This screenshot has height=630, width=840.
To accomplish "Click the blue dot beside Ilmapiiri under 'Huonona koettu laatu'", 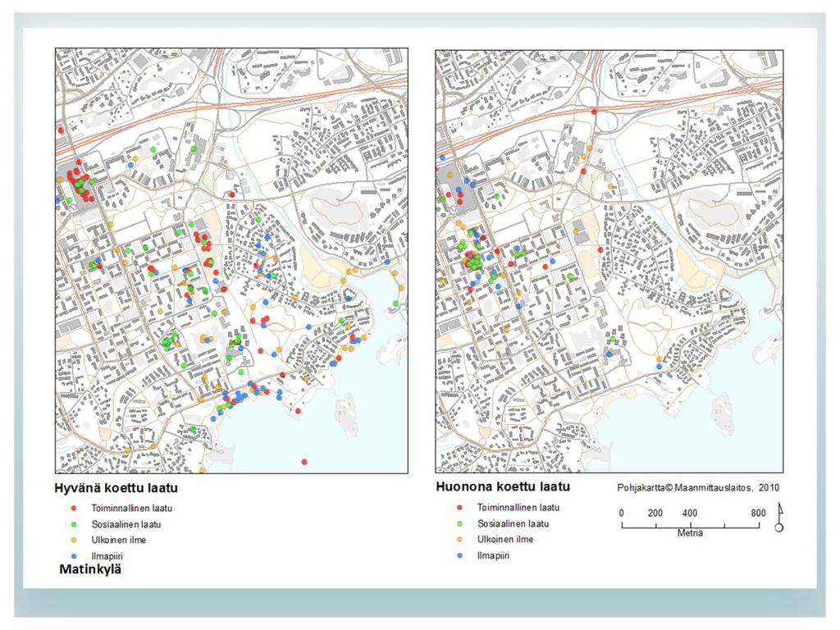I will pyautogui.click(x=459, y=555).
